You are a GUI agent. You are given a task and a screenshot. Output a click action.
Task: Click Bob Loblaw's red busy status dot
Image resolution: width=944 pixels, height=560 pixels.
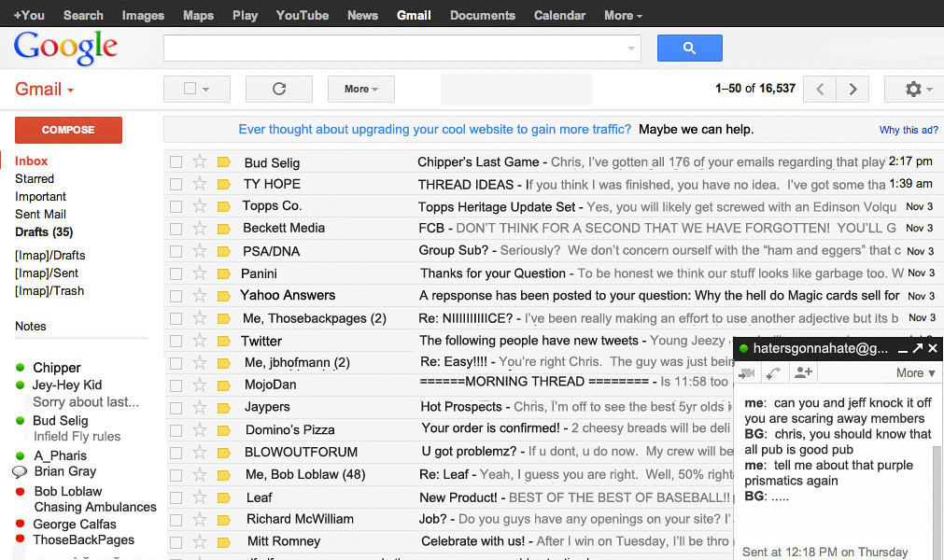pos(20,492)
